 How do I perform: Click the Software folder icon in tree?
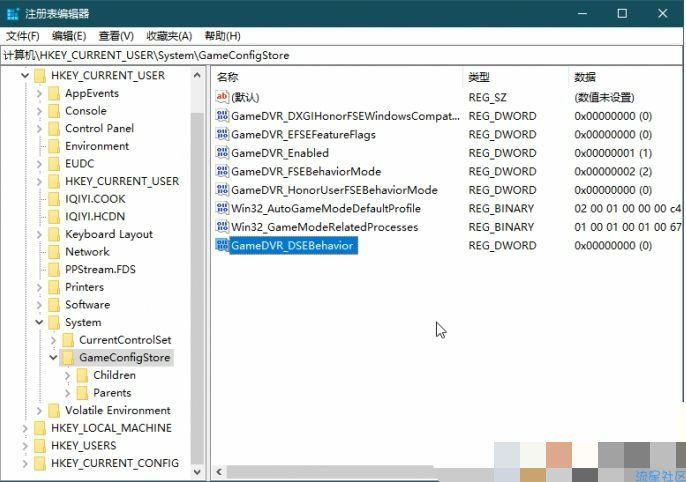pyautogui.click(x=53, y=304)
